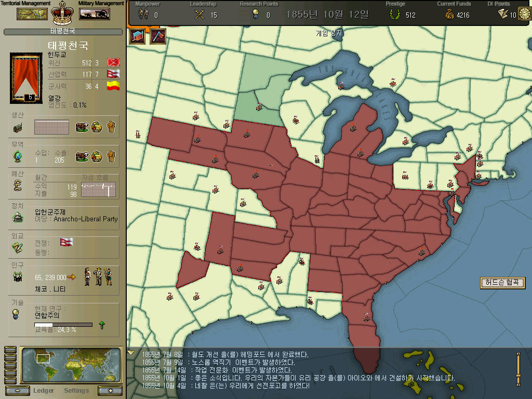
Task: Click the yellow-red flag beside 군사력
Action: [x=113, y=86]
